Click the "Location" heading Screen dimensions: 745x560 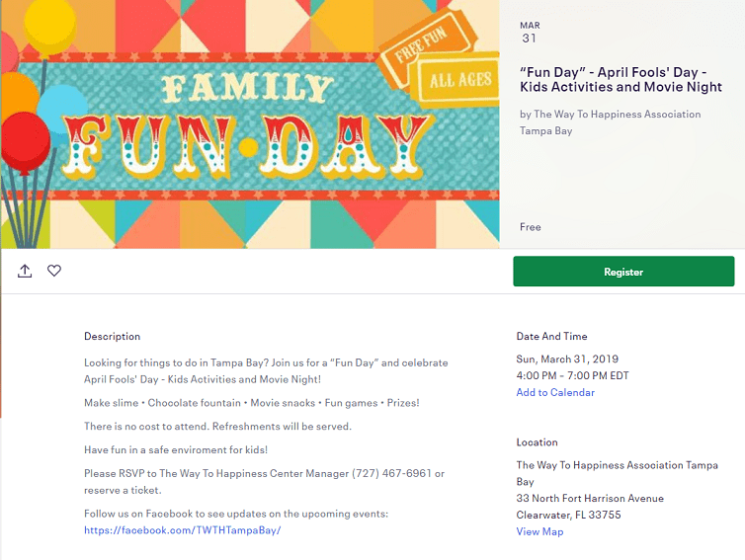click(537, 442)
